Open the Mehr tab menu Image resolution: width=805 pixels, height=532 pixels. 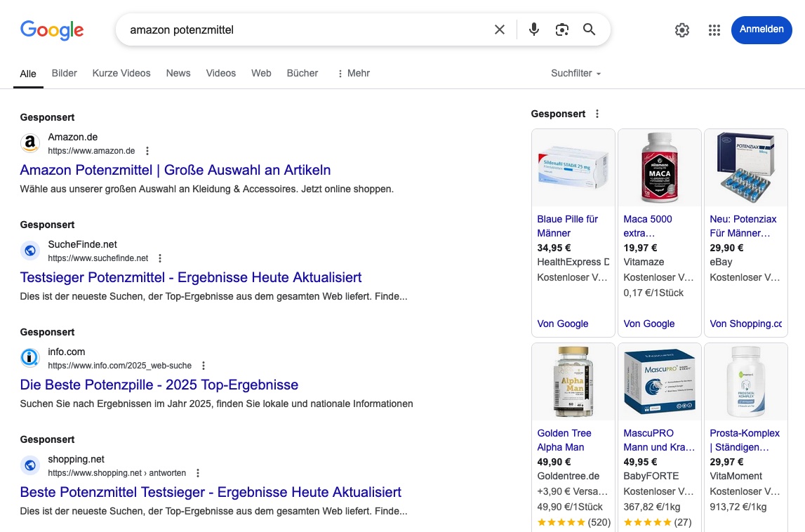353,74
